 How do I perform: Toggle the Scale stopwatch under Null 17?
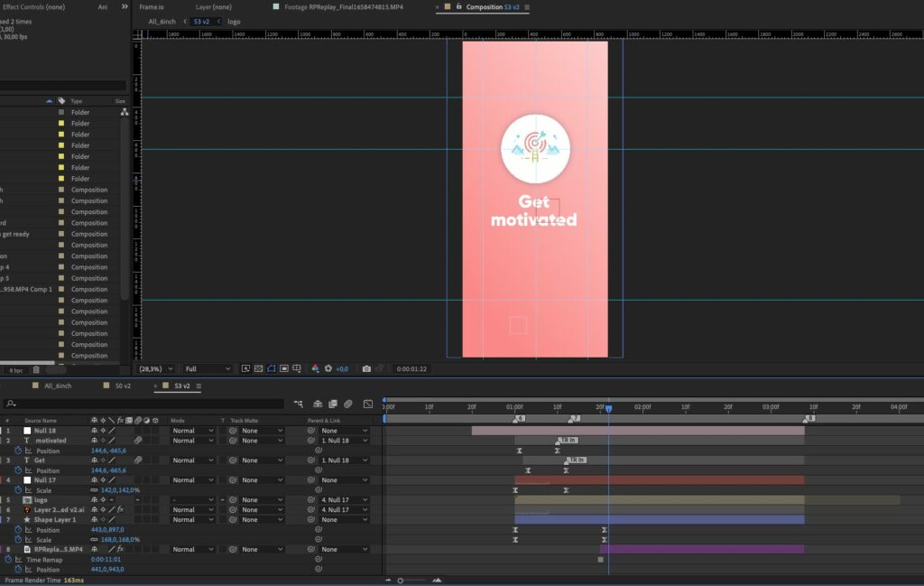click(18, 490)
